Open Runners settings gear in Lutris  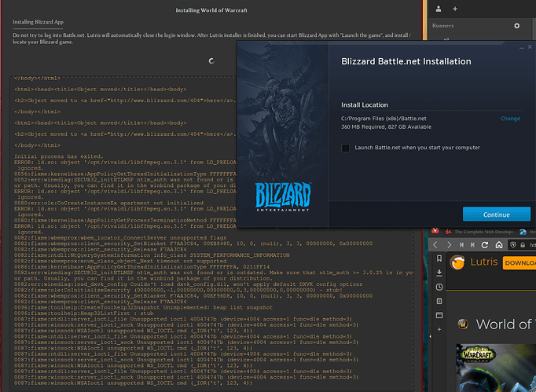(x=516, y=26)
